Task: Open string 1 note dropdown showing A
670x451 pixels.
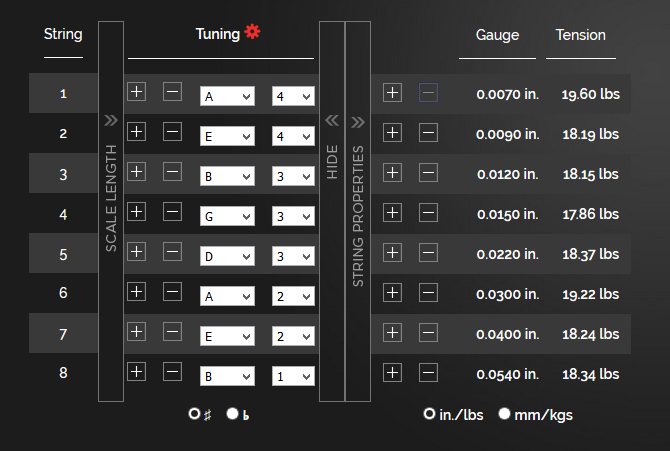Action: [227, 96]
